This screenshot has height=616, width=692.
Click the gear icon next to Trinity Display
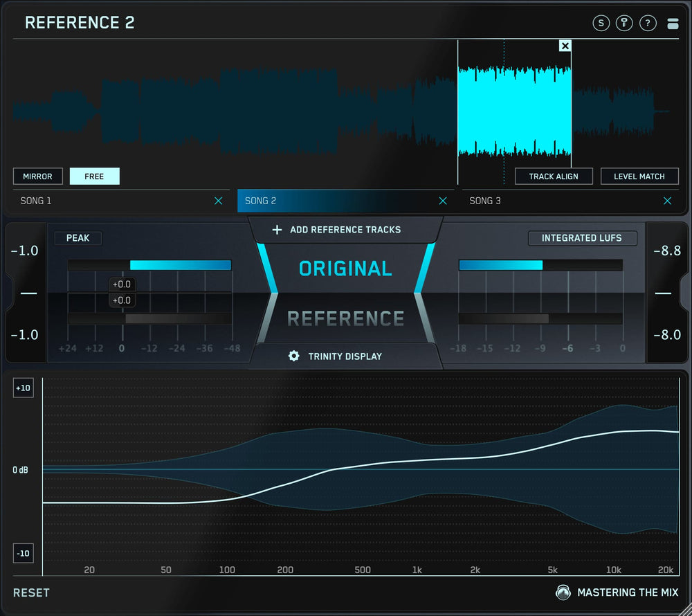(294, 356)
